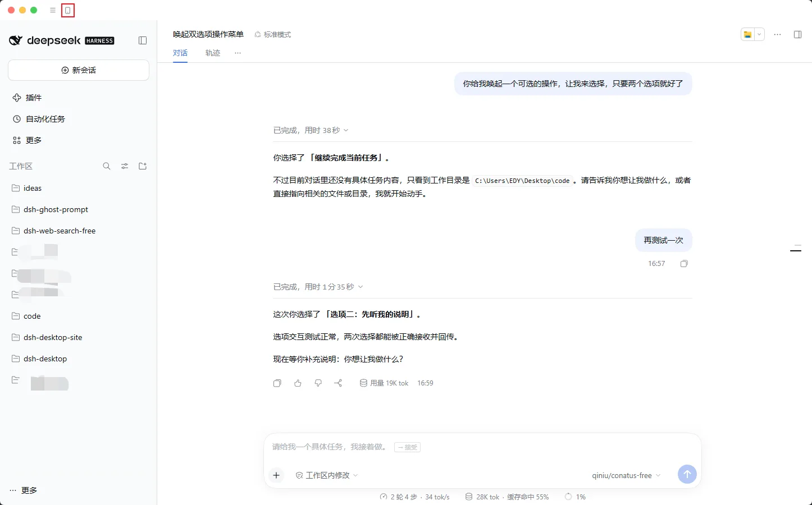The height and width of the screenshot is (505, 812).
Task: Click the "用量 19K tok" usage label
Action: pos(384,383)
